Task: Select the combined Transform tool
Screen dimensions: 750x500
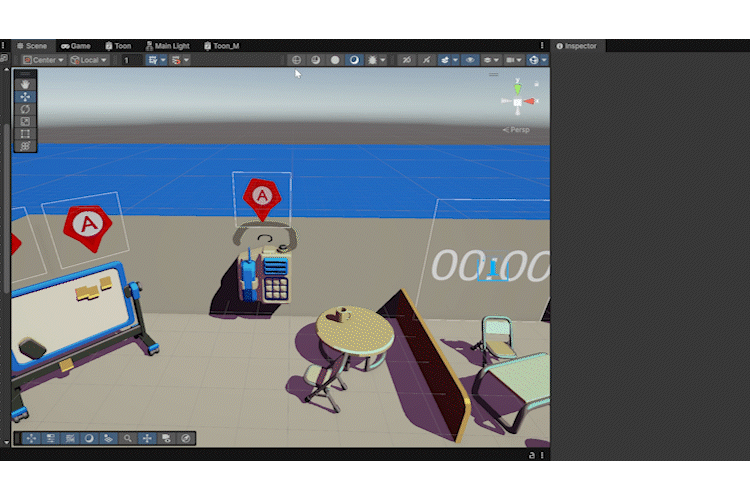Action: pos(25,146)
